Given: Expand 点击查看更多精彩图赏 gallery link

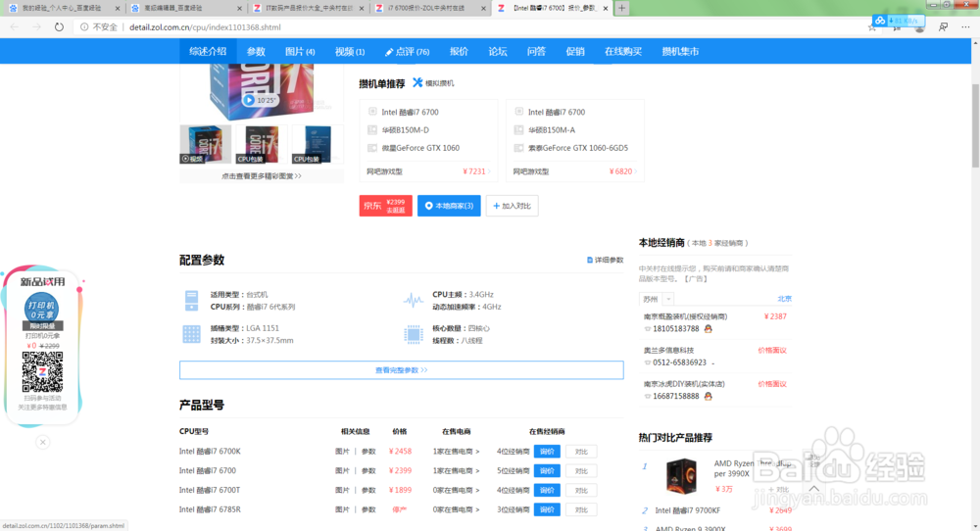Looking at the screenshot, I should [x=262, y=176].
